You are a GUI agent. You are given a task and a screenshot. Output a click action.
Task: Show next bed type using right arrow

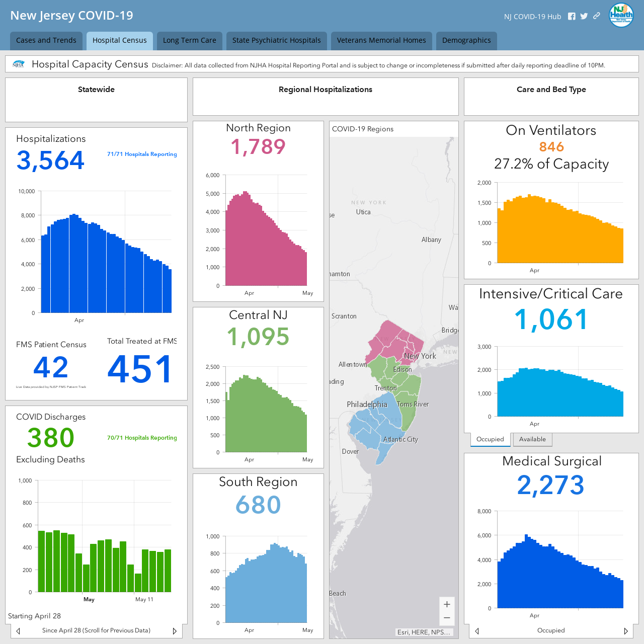(626, 631)
